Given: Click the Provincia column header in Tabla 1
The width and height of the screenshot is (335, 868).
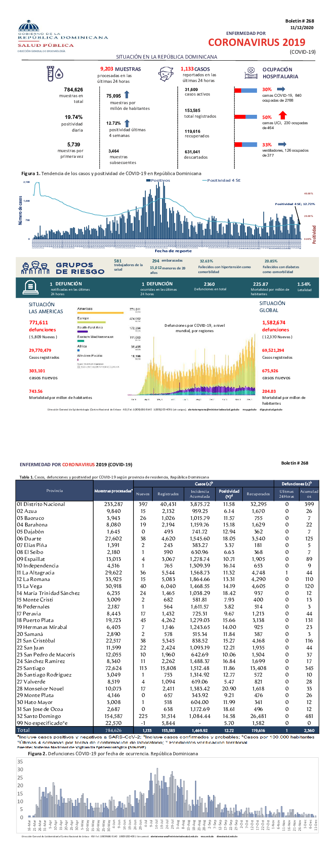Looking at the screenshot, I should (55, 491).
